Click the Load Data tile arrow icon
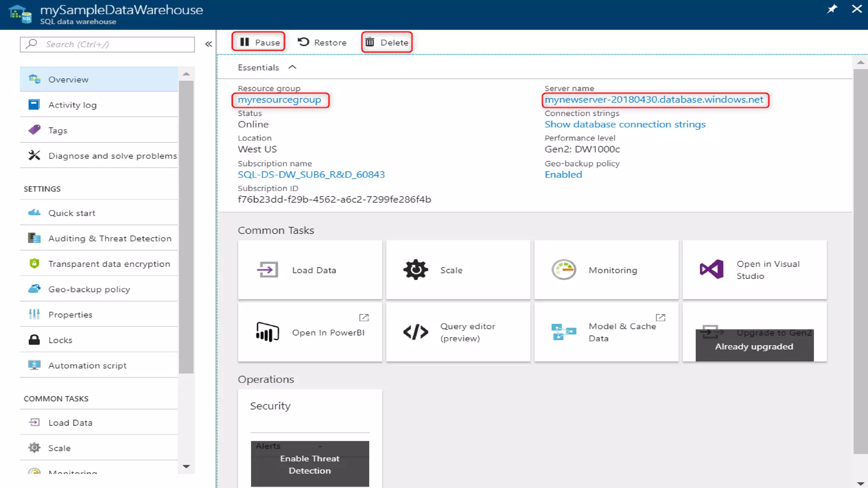 coord(267,269)
